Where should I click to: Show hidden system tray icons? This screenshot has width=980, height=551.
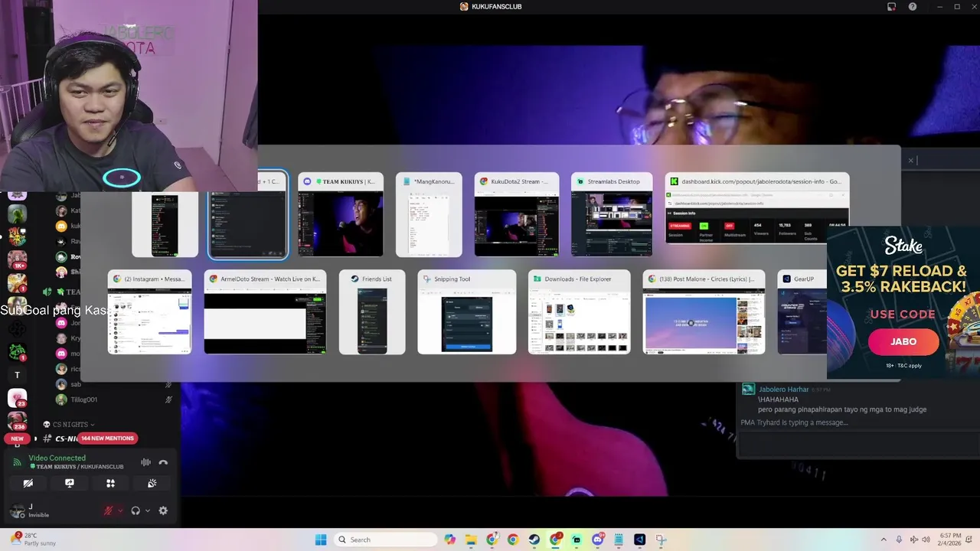884,540
